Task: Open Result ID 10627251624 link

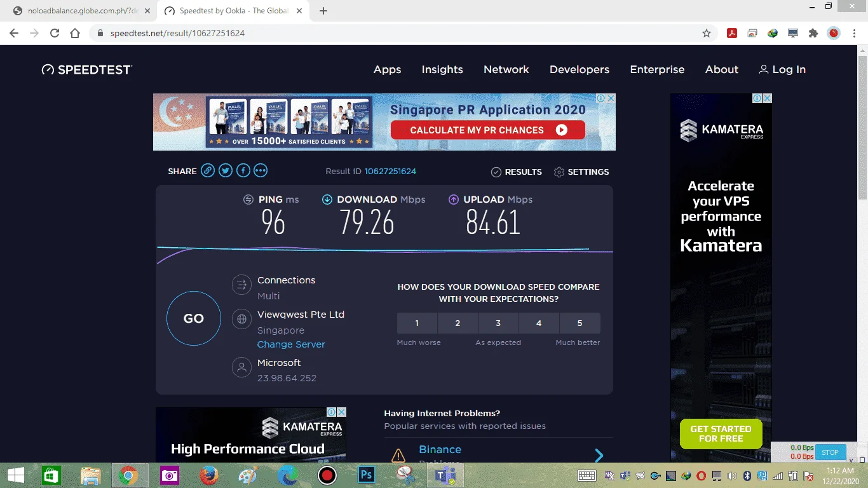Action: [390, 172]
